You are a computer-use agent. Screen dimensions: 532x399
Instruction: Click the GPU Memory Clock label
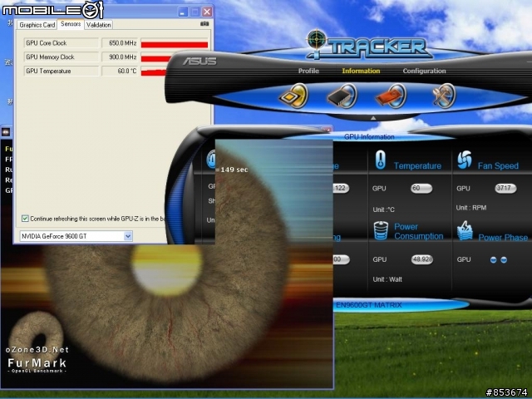coord(61,57)
